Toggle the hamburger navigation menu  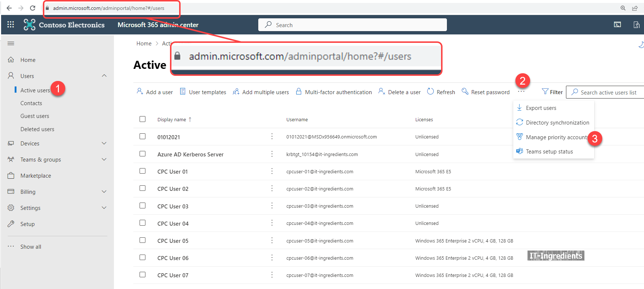(x=11, y=44)
